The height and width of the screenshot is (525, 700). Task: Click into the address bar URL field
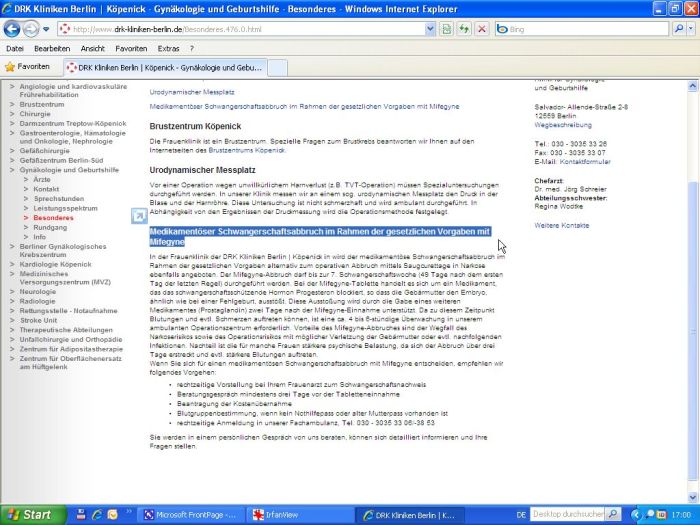[248, 29]
